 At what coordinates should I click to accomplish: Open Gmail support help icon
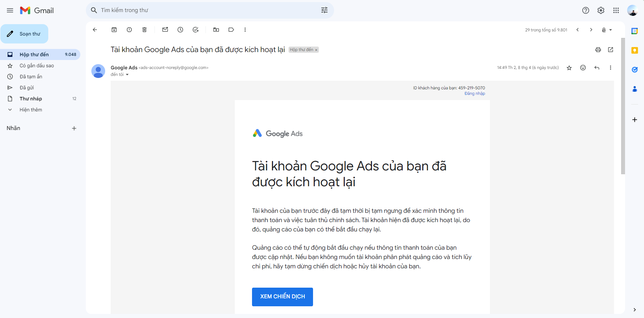pyautogui.click(x=586, y=10)
